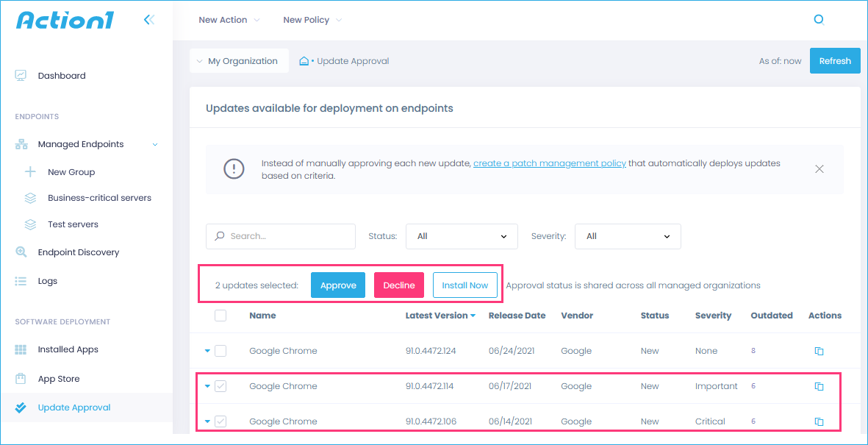Image resolution: width=868 pixels, height=445 pixels.
Task: Open the Dashboard from the sidebar
Action: coord(61,76)
